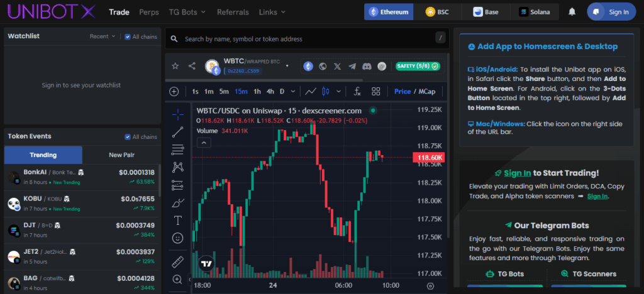Image resolution: width=644 pixels, height=294 pixels.
Task: Select the text tool in chart drawing toolbar
Action: (x=178, y=220)
